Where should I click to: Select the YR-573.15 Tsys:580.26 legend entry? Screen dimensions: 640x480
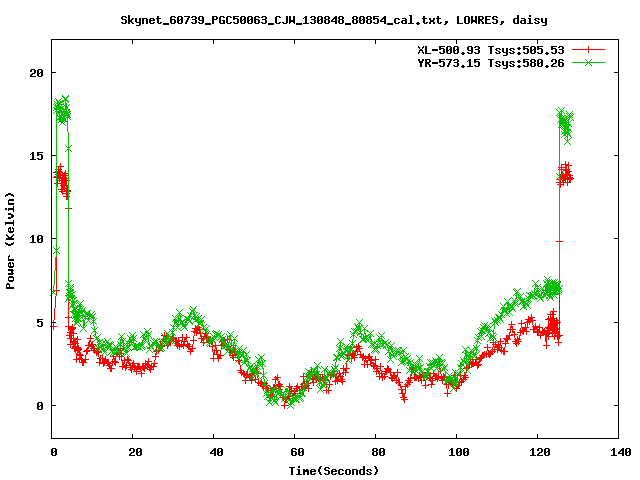pyautogui.click(x=491, y=63)
